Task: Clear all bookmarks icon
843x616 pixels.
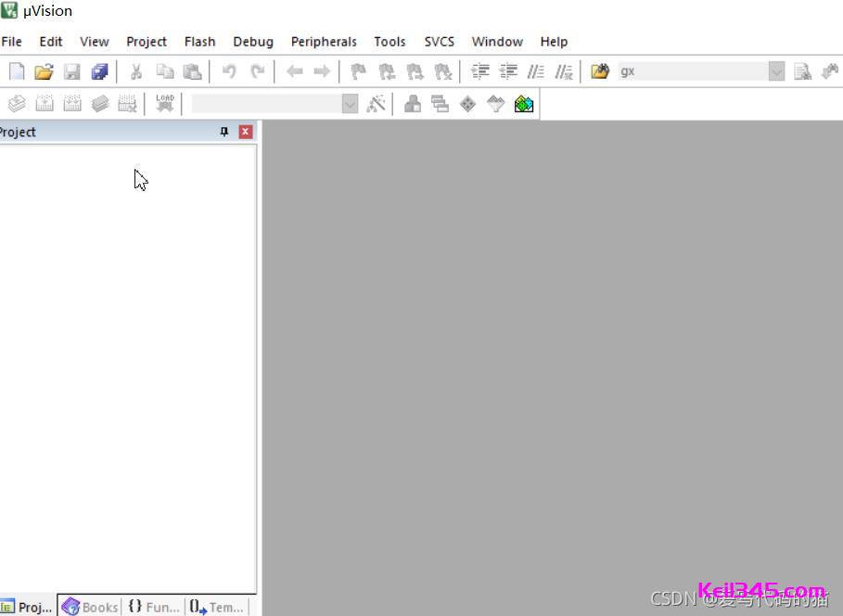Action: [443, 71]
